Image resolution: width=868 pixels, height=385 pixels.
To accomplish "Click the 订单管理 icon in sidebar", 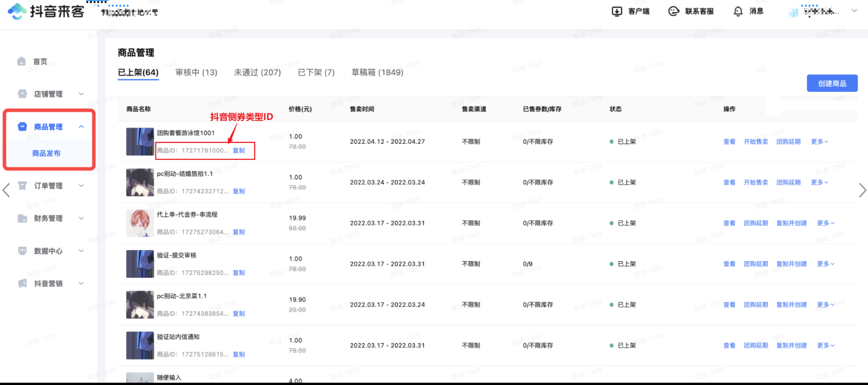I will point(22,185).
